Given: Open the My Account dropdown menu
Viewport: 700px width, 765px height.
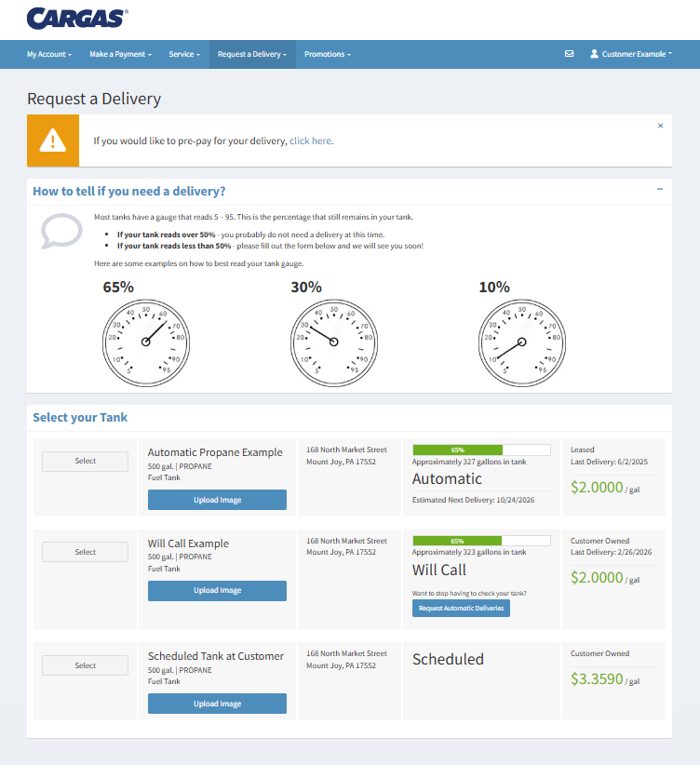Looking at the screenshot, I should [48, 54].
